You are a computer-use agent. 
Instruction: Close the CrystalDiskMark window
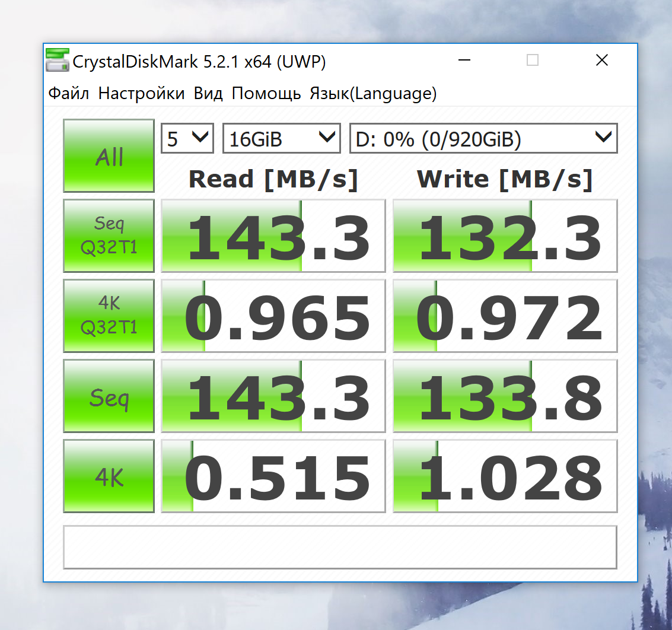602,60
